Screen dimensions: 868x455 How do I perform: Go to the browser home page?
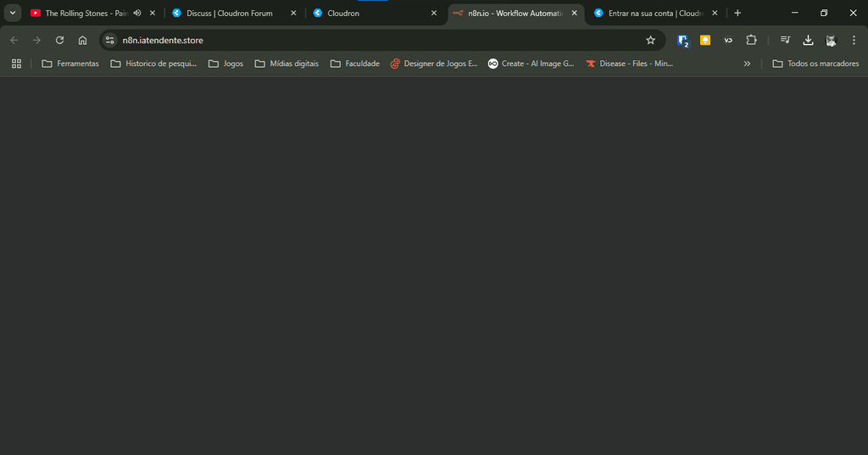(x=82, y=40)
